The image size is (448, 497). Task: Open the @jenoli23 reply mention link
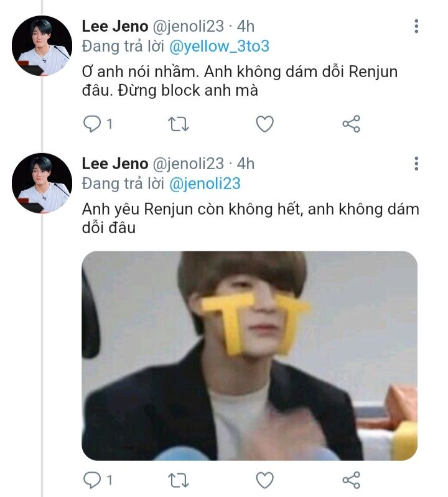(205, 183)
